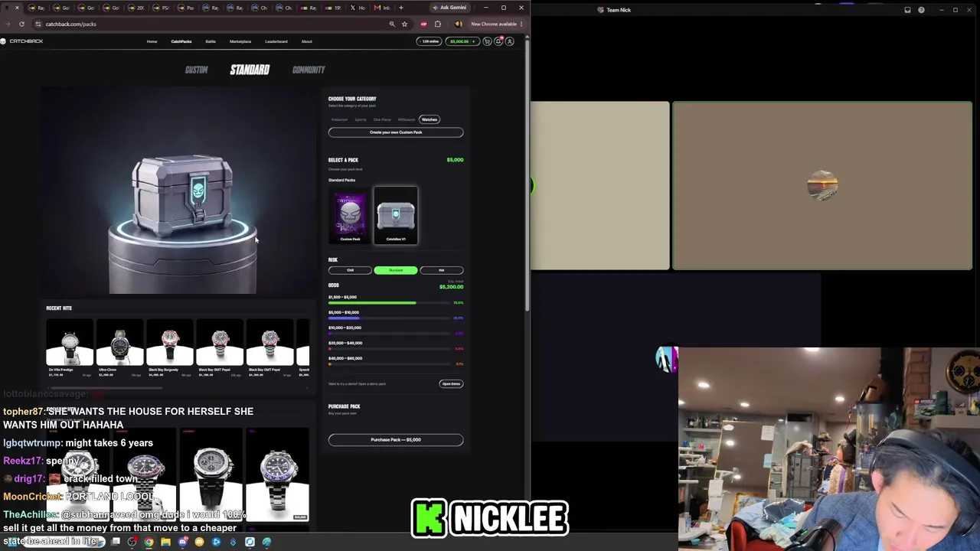Click the Open Demo button
This screenshot has width=980, height=551.
click(x=451, y=383)
